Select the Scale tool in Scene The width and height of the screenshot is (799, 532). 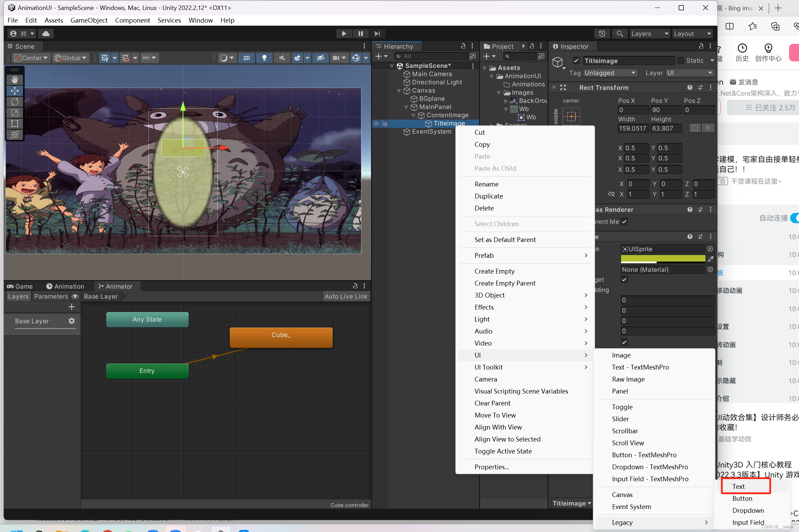coord(15,113)
